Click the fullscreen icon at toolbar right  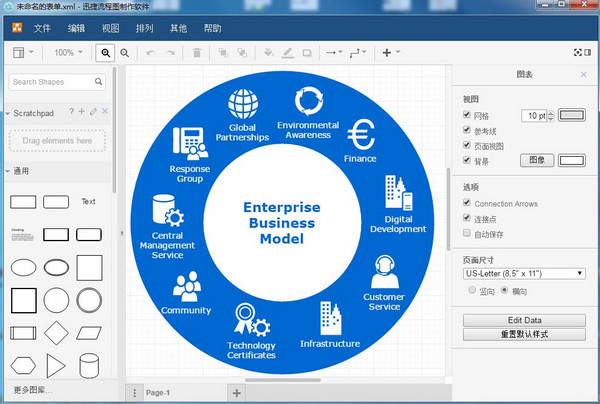tap(573, 52)
